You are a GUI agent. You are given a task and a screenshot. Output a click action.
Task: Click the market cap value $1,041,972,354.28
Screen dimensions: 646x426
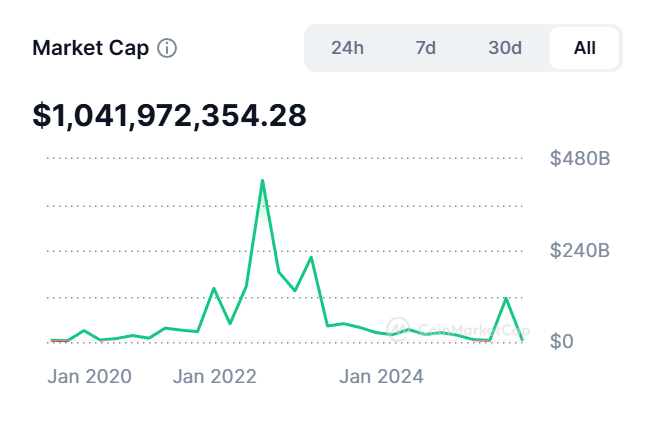click(x=169, y=115)
